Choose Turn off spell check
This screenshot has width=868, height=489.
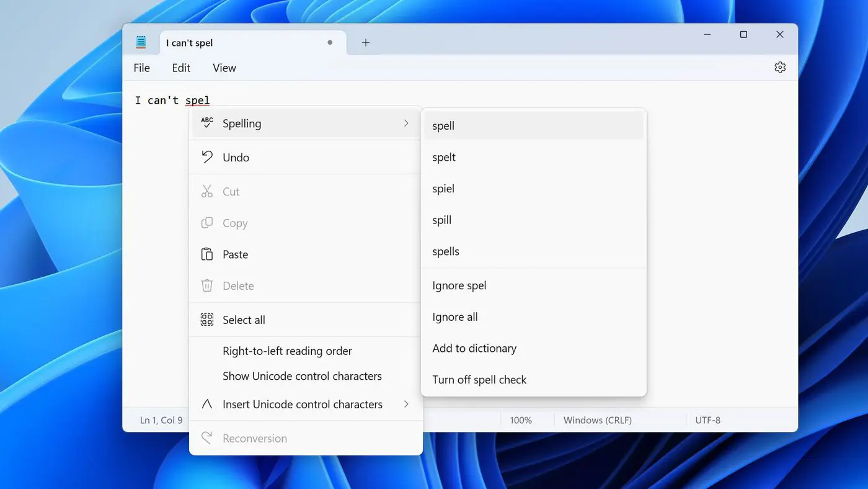pos(534,380)
